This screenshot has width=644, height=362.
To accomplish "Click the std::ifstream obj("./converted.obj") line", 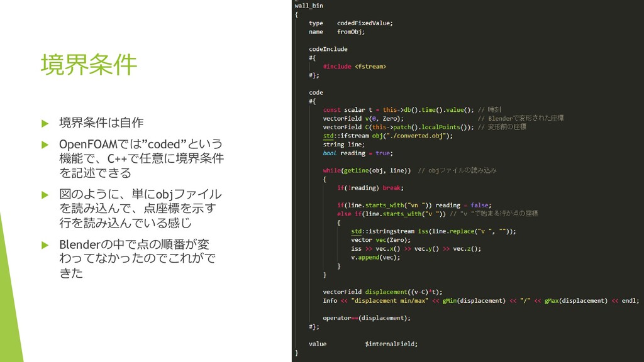I will [387, 136].
